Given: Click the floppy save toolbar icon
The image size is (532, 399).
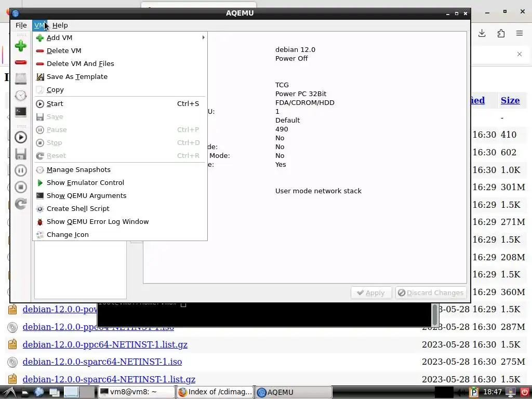Looking at the screenshot, I should tap(20, 154).
